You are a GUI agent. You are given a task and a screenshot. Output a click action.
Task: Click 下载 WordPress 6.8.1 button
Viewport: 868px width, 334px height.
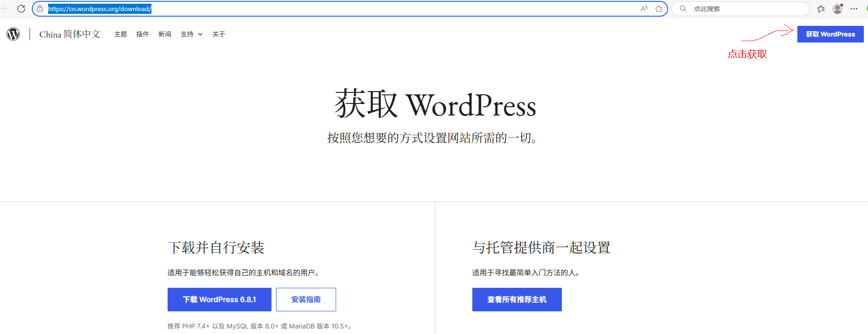tap(219, 299)
